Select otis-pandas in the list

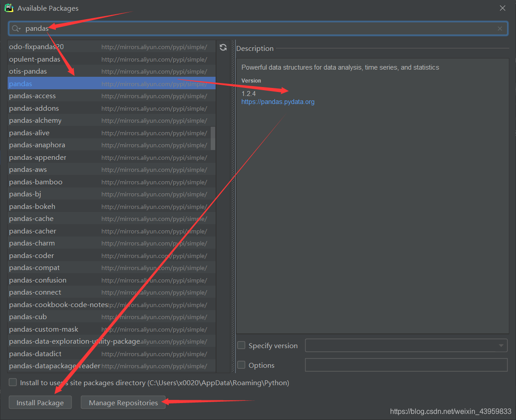coord(112,71)
